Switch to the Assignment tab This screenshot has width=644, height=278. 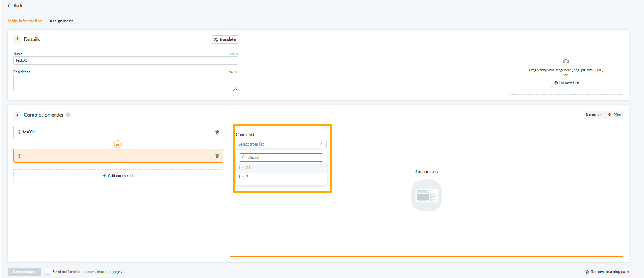click(61, 21)
